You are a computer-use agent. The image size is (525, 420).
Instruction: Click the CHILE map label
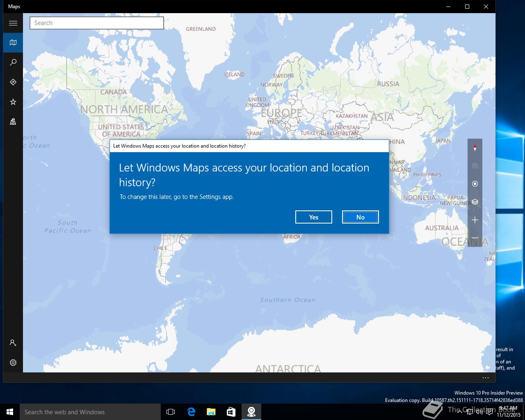click(x=160, y=248)
